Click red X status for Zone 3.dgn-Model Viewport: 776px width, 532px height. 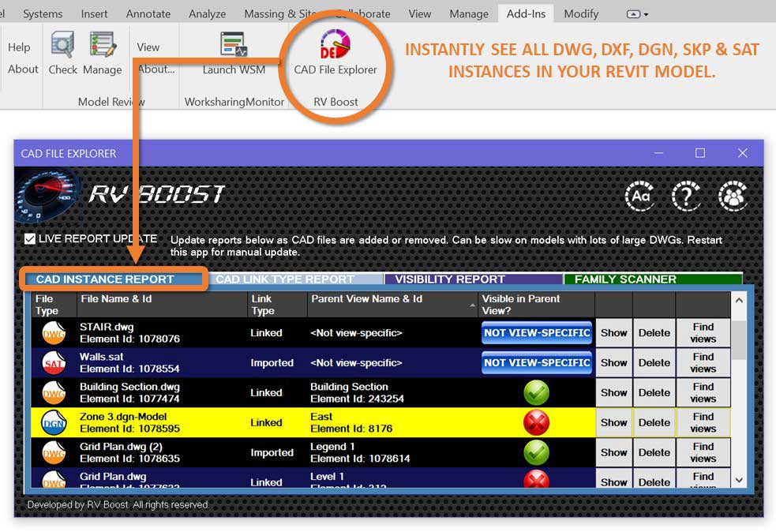pyautogui.click(x=537, y=422)
